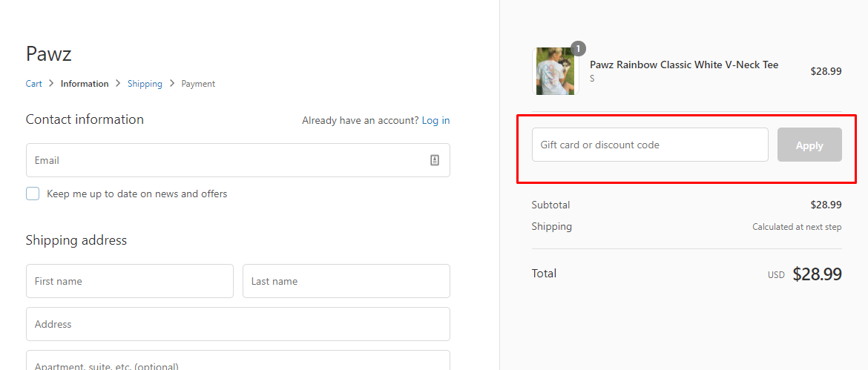The width and height of the screenshot is (868, 370).
Task: Click the Contact information heading
Action: click(85, 119)
